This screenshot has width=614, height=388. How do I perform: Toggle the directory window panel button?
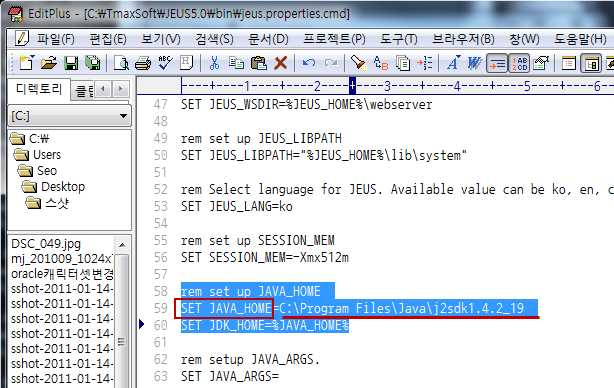tap(569, 63)
